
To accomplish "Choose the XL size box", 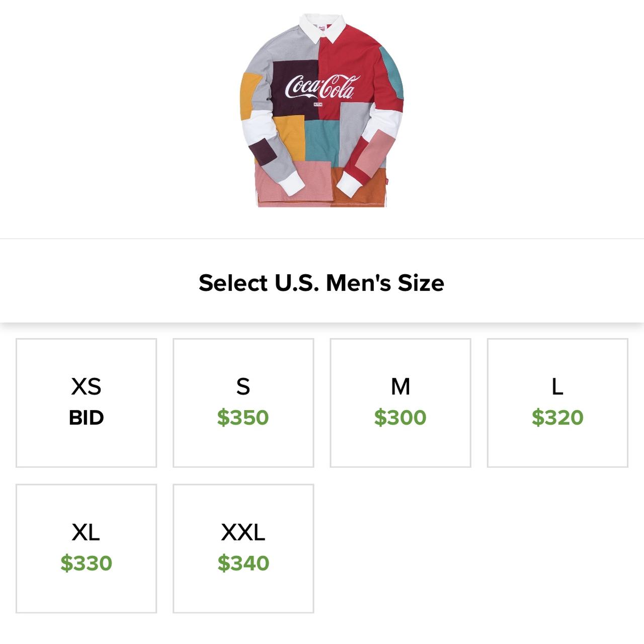I will pyautogui.click(x=86, y=548).
